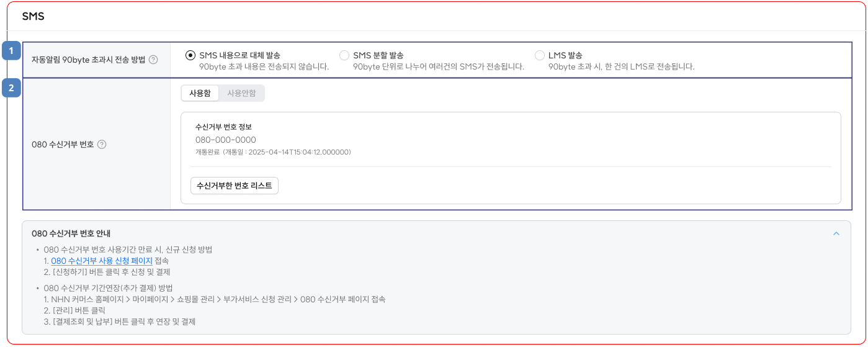The height and width of the screenshot is (347, 868).
Task: Click the SMS section heading
Action: 33,17
